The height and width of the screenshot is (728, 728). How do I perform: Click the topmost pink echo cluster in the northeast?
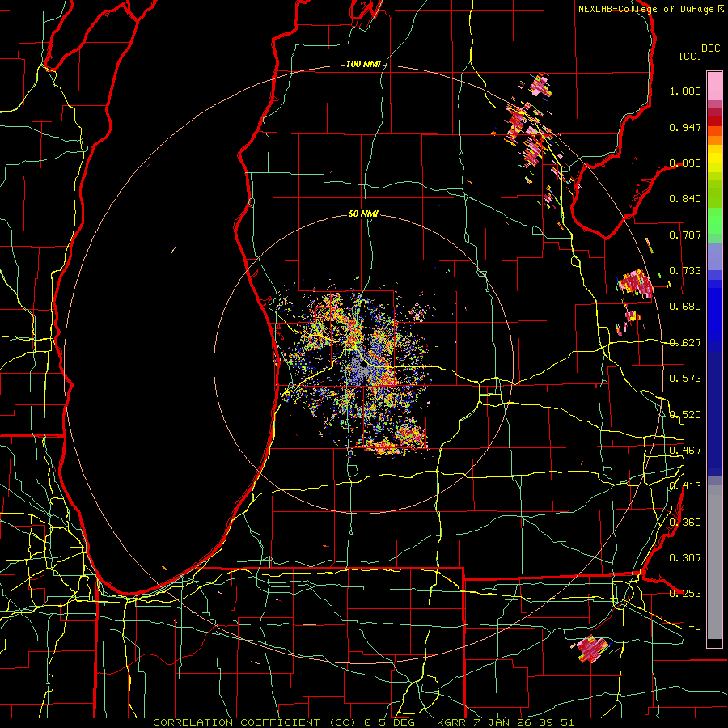point(540,86)
